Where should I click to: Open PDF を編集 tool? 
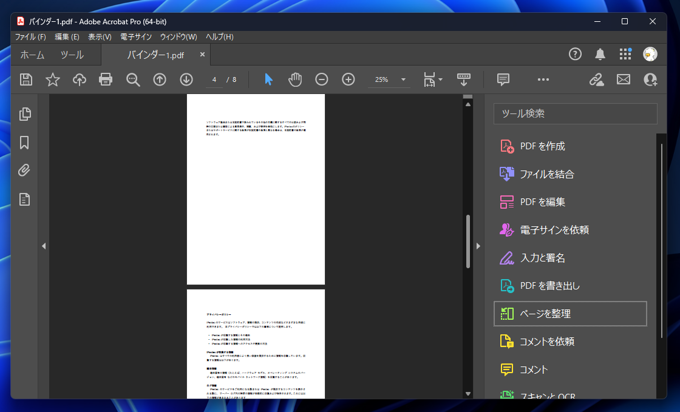(x=542, y=202)
